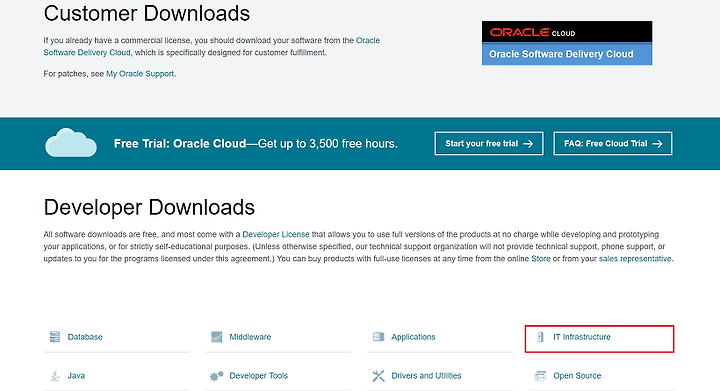720x391 pixels.
Task: Open the Developer Tools downloads link
Action: tap(259, 376)
